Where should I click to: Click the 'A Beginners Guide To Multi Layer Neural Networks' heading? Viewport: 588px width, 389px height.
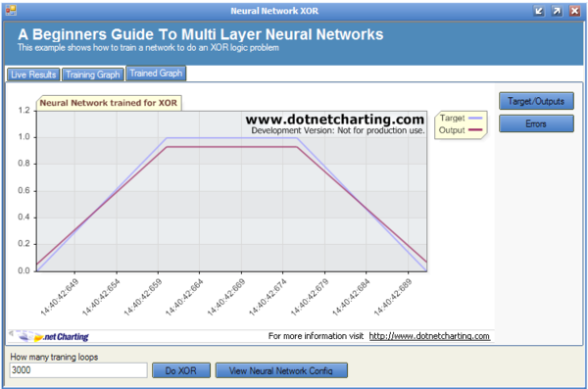click(x=201, y=34)
